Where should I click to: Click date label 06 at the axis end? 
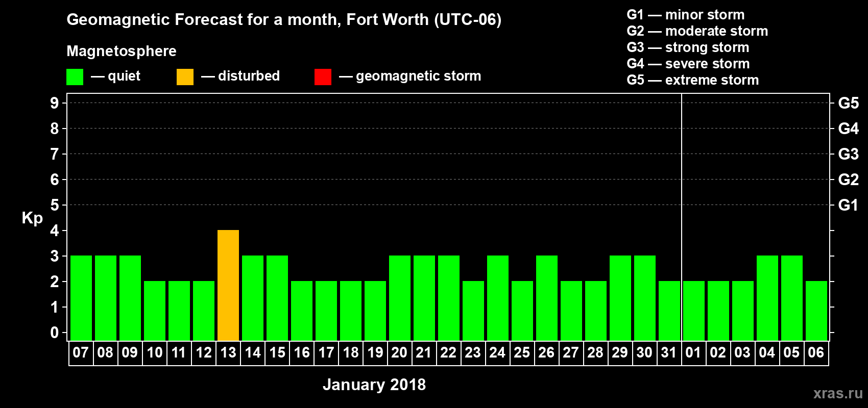click(816, 352)
